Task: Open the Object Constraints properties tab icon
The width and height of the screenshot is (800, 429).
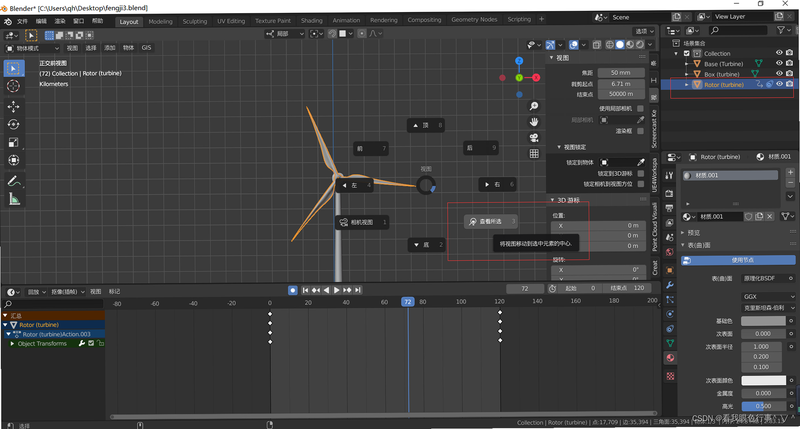Action: point(670,329)
